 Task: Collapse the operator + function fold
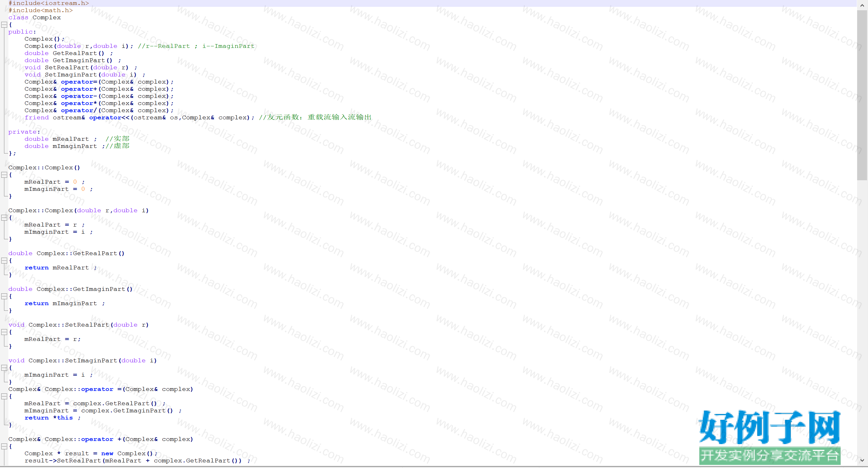[x=4, y=446]
